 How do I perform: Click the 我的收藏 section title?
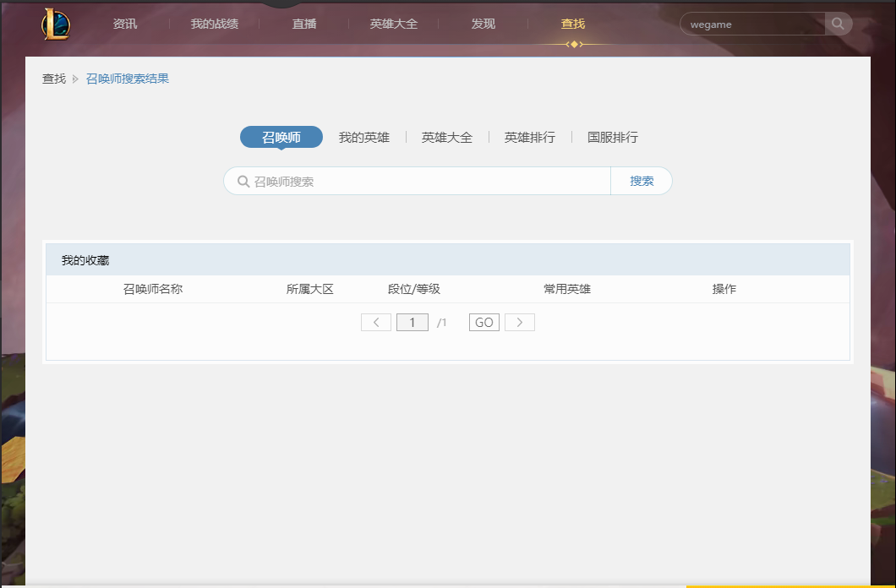[85, 260]
